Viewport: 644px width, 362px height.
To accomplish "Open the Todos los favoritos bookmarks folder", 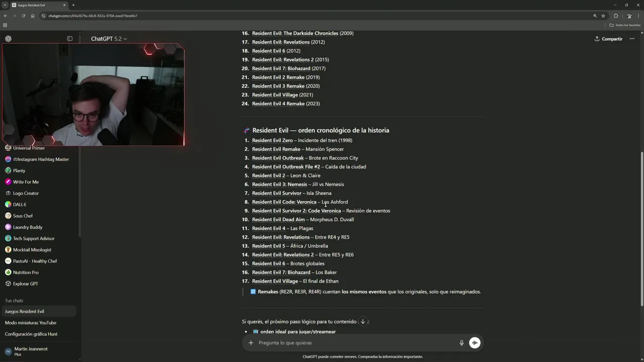I will point(625,25).
